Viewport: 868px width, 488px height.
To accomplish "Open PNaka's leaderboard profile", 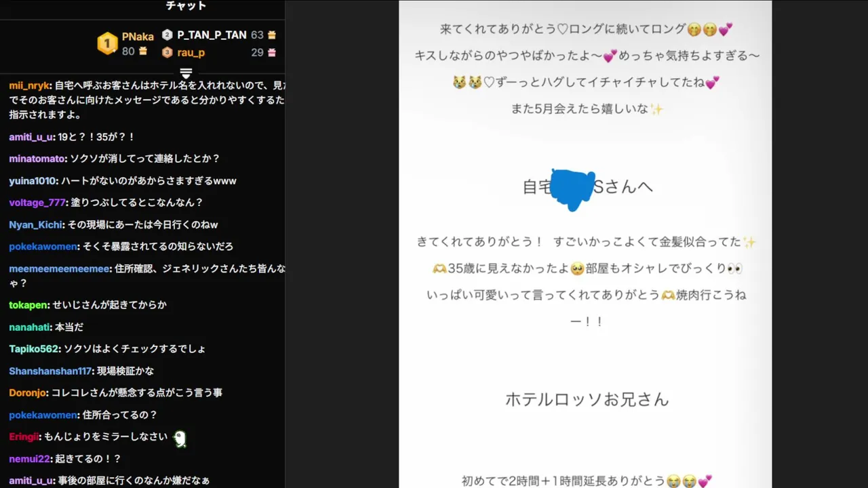I will tap(138, 37).
